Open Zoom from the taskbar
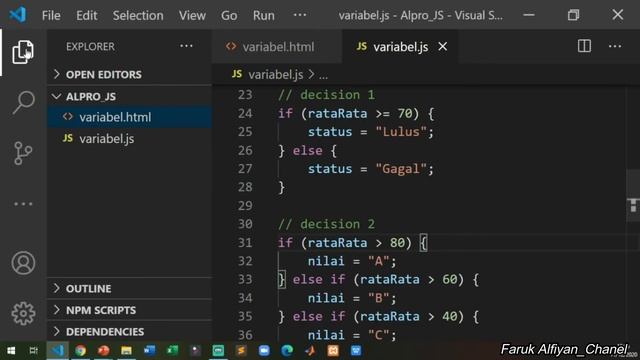The height and width of the screenshot is (360, 640). tap(264, 351)
